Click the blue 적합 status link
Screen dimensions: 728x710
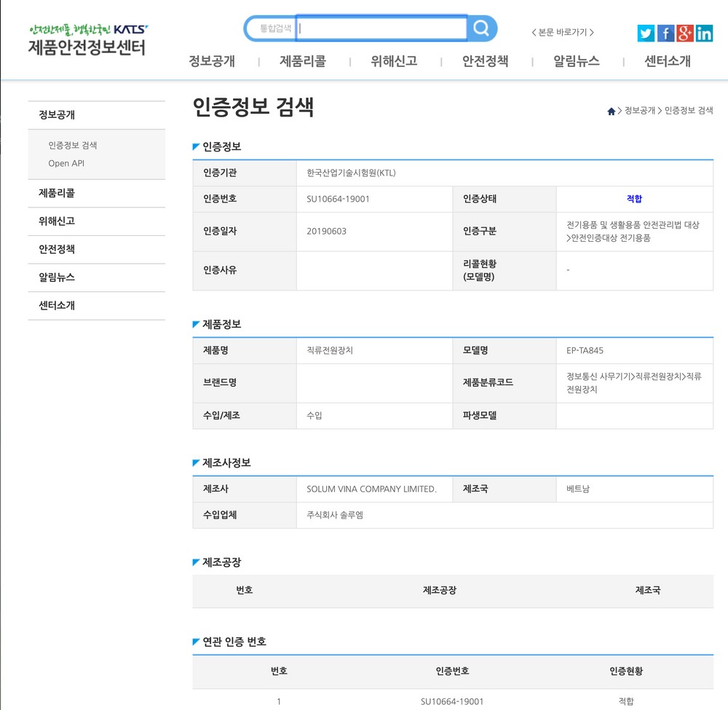[x=634, y=199]
